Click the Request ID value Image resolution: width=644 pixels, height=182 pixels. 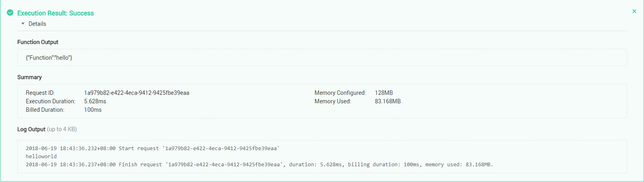pos(136,93)
